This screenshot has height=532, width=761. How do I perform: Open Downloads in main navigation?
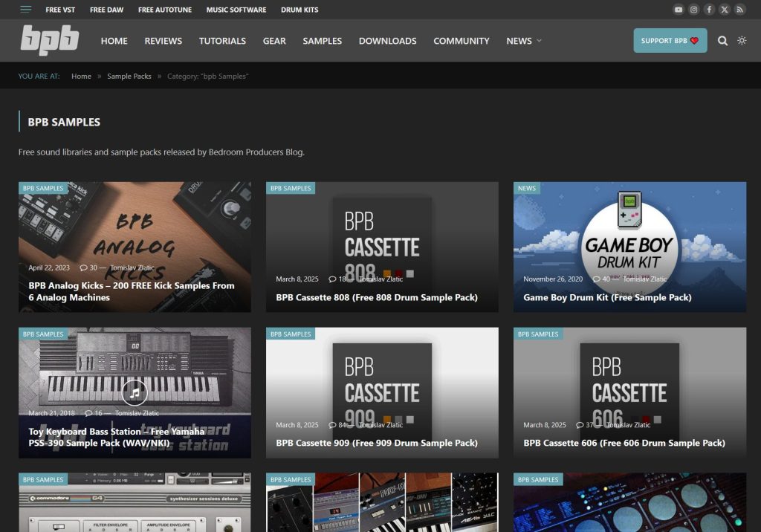387,41
